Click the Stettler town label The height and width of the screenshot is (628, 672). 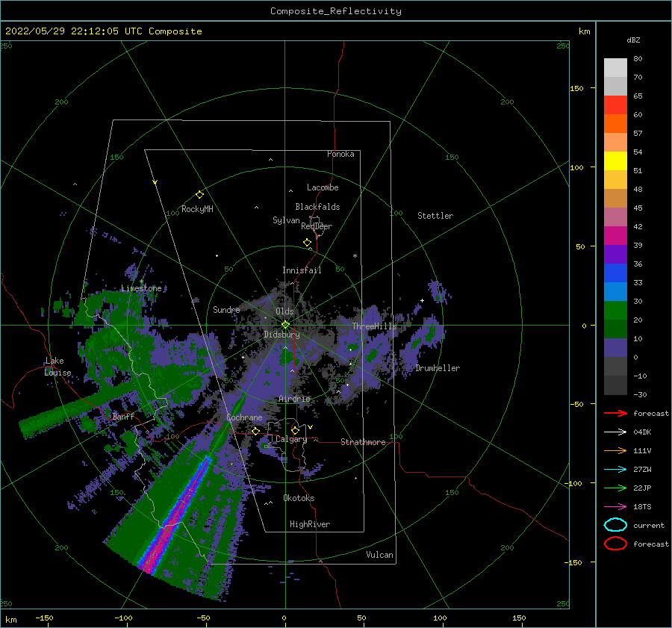coord(435,216)
